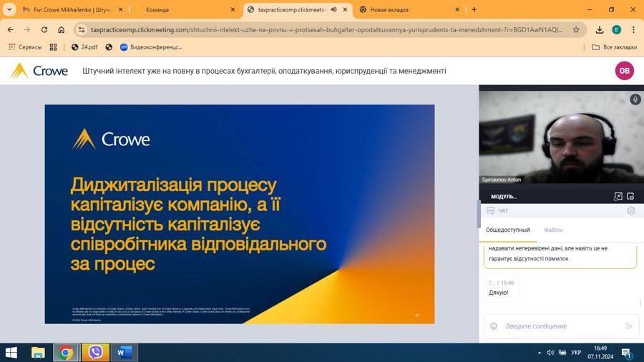Click the clickmeeting URL address field
The height and width of the screenshot is (362, 644).
click(x=326, y=29)
